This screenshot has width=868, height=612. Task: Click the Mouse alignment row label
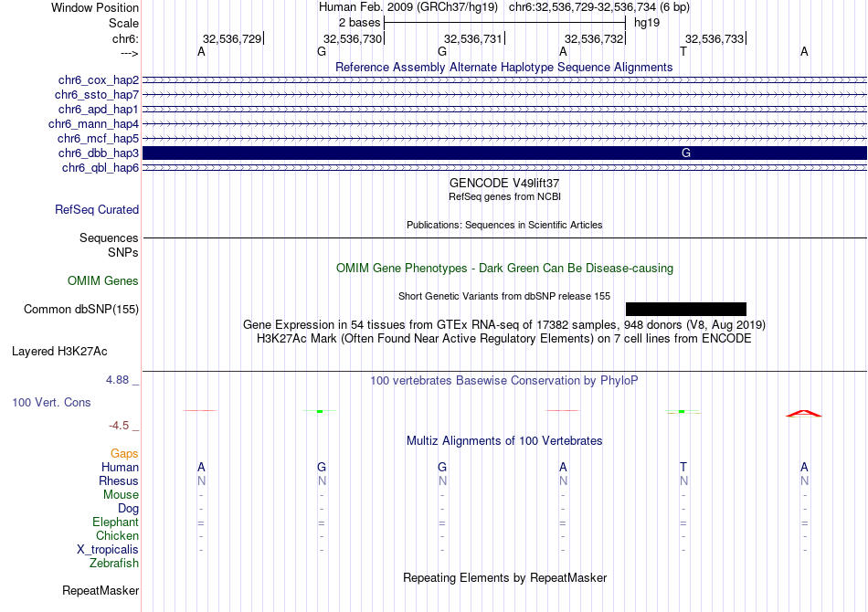121,495
